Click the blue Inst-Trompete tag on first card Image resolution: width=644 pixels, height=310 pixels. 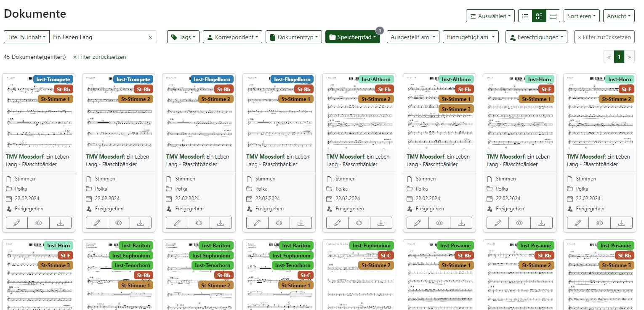pos(53,79)
